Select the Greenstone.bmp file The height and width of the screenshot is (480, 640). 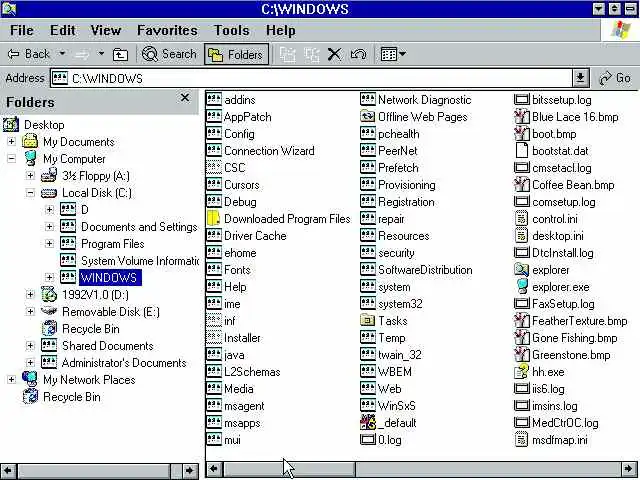coord(571,355)
